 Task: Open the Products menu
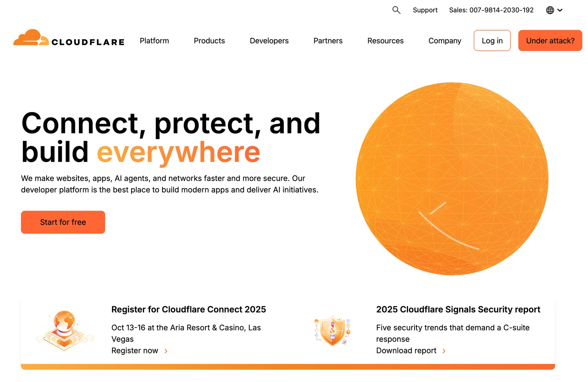[x=209, y=41]
